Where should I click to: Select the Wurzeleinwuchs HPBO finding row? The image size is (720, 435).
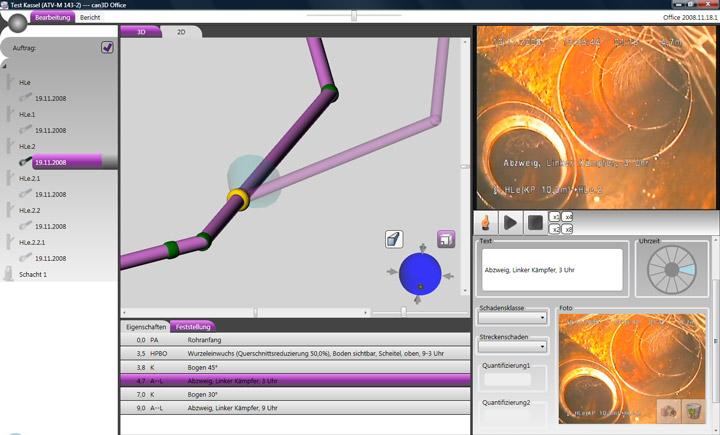[x=295, y=354]
